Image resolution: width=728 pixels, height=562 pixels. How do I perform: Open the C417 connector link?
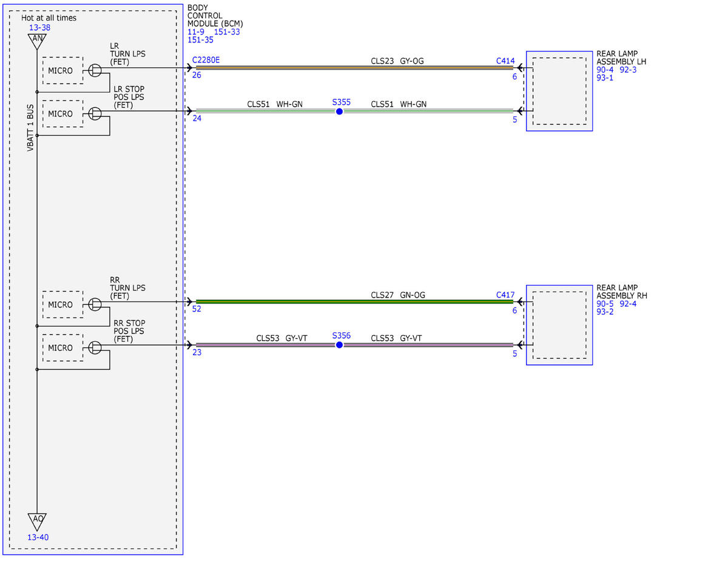505,295
